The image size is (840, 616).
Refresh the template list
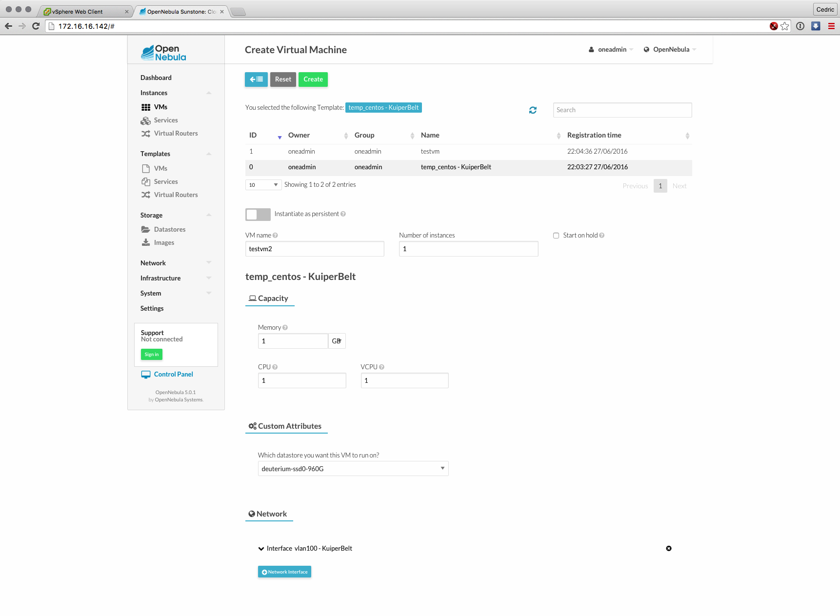click(533, 110)
